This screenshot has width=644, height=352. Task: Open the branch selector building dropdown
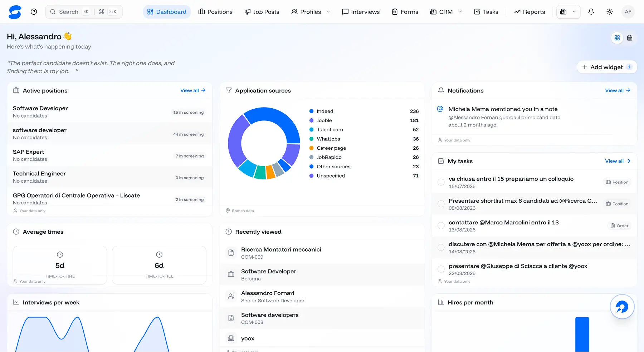pos(568,12)
